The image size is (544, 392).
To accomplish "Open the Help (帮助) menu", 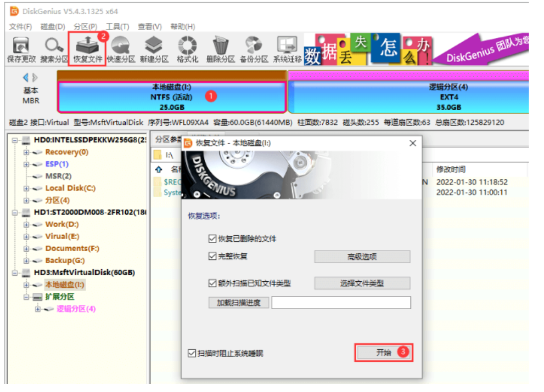I will point(182,27).
